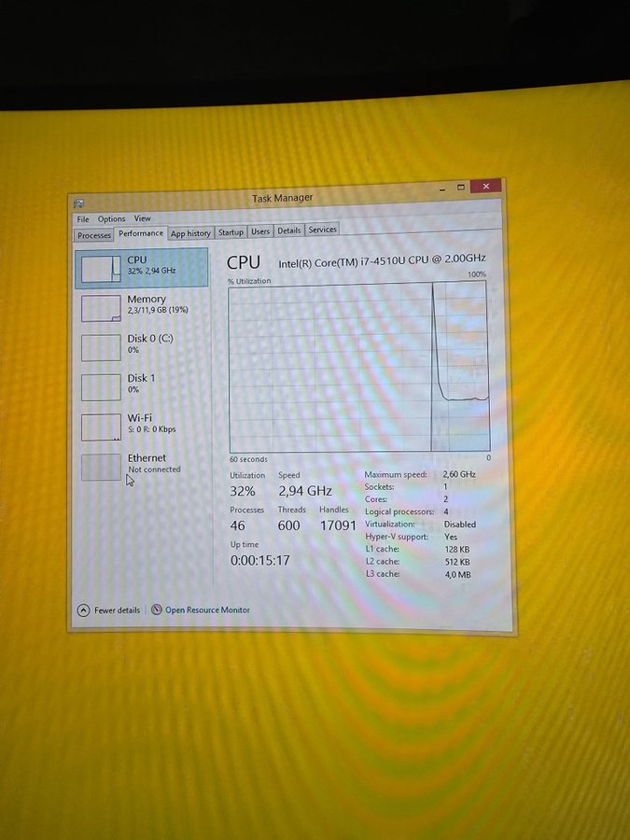Click Task Manager title bar icon

coord(79,203)
